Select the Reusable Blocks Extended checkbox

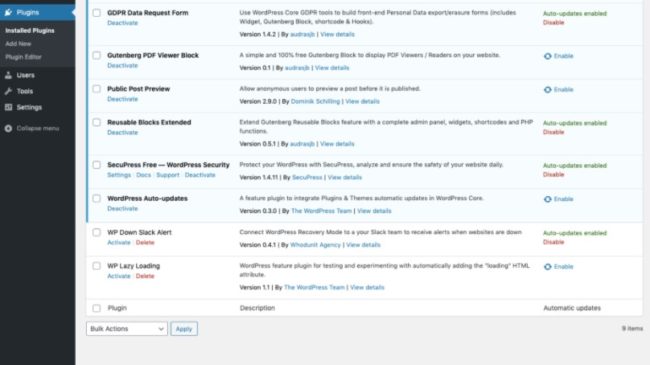[97, 122]
